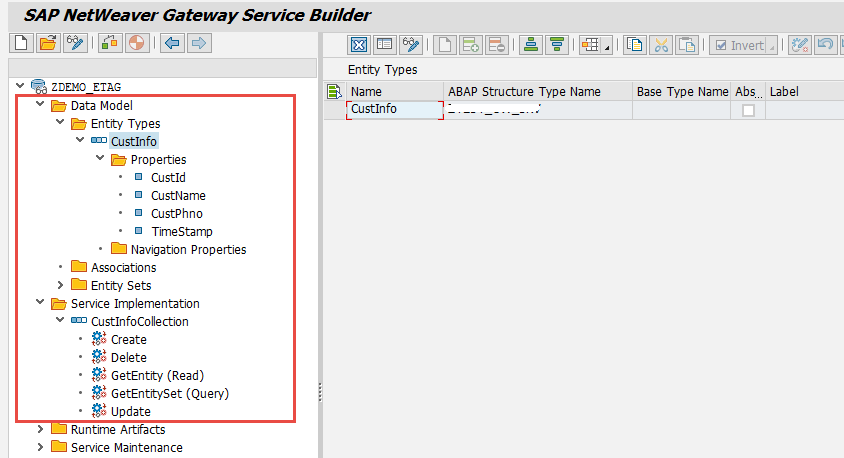Image resolution: width=844 pixels, height=458 pixels.
Task: Click the Base Type Name column header
Action: point(681,91)
